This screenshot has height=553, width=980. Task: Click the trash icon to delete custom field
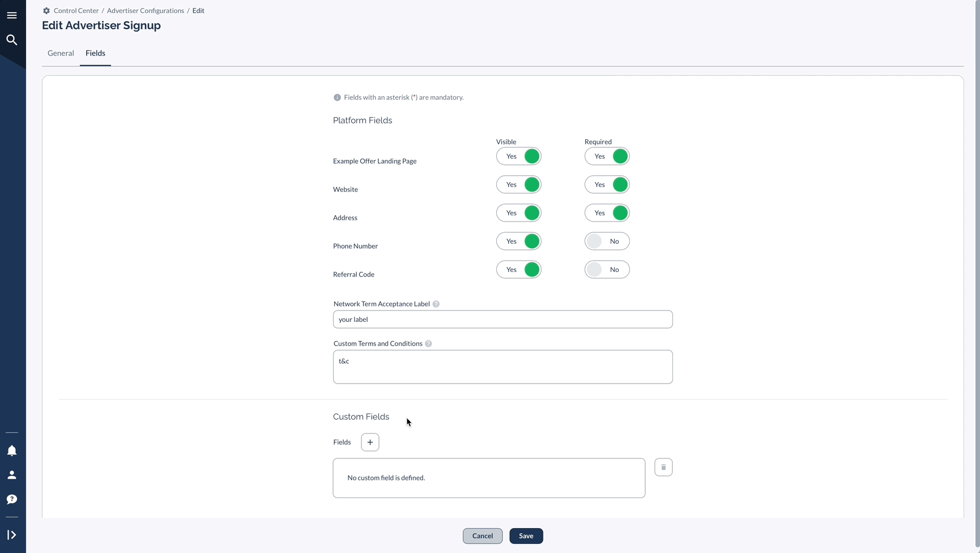coord(663,467)
